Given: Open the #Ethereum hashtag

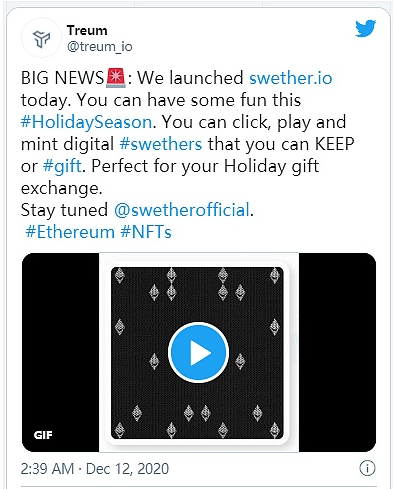Looking at the screenshot, I should point(70,232).
